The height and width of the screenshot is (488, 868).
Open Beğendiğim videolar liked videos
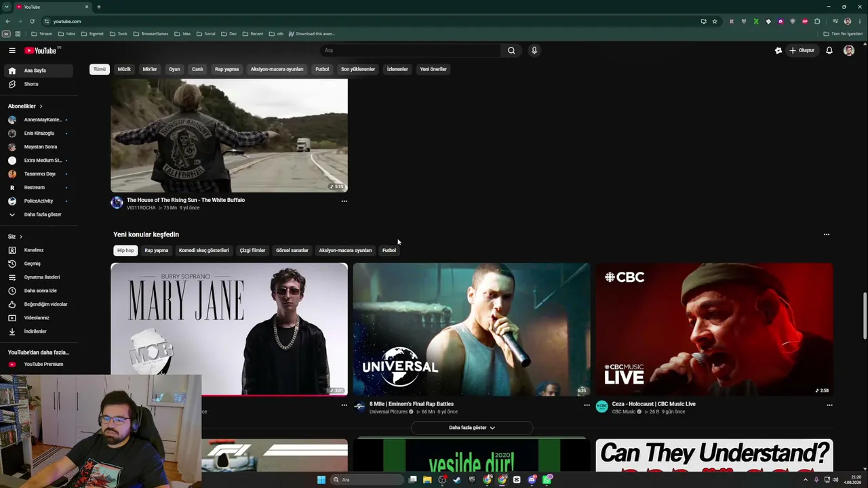[39, 304]
